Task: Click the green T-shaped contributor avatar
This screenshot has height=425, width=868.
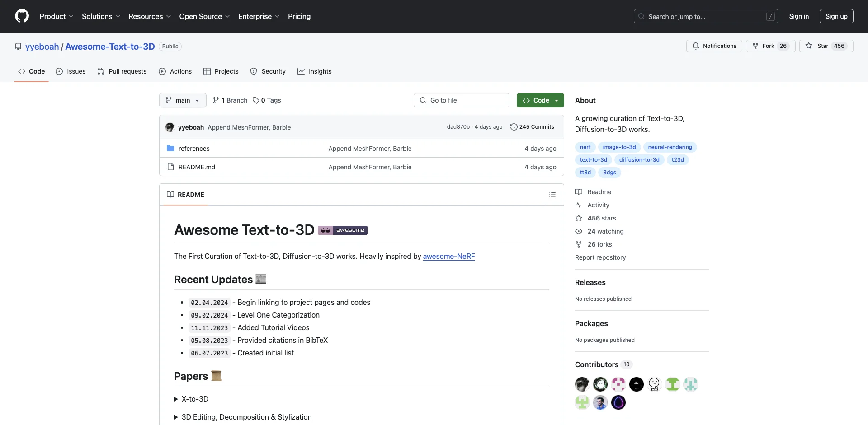Action: click(673, 384)
